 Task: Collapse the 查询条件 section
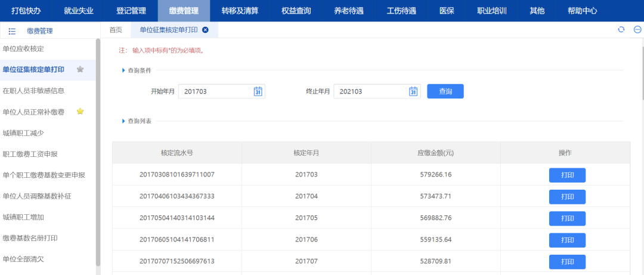coord(123,70)
